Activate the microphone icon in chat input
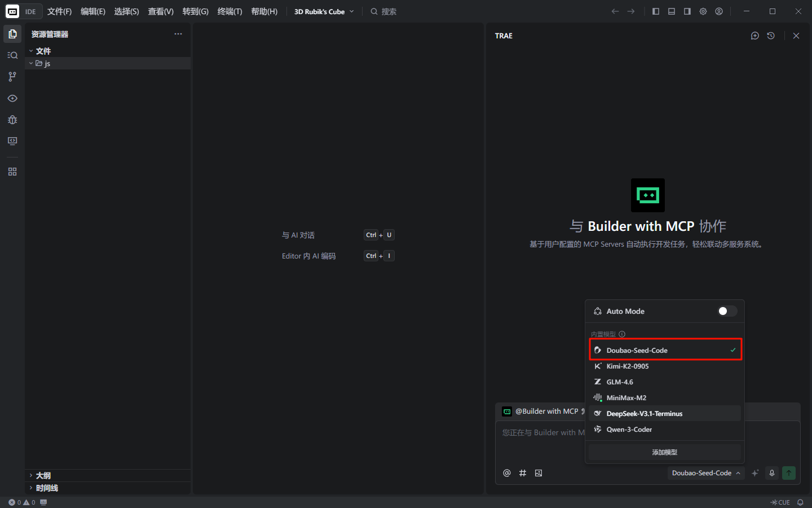The image size is (812, 508). [x=771, y=473]
